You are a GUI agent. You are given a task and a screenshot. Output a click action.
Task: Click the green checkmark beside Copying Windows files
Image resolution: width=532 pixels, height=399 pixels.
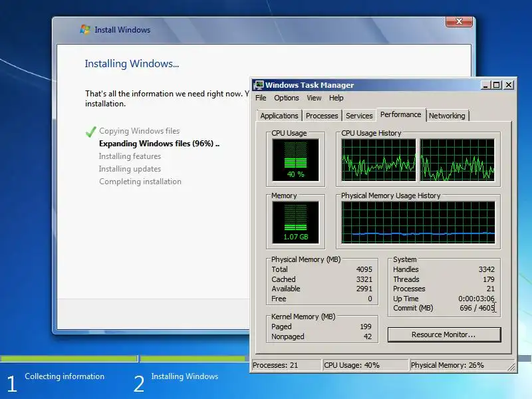[x=90, y=131]
